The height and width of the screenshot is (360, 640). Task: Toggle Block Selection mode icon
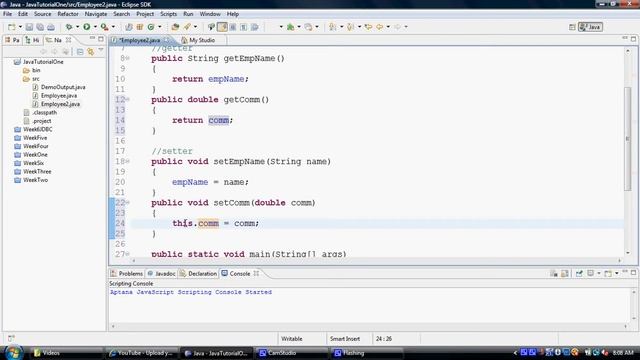(x=233, y=27)
